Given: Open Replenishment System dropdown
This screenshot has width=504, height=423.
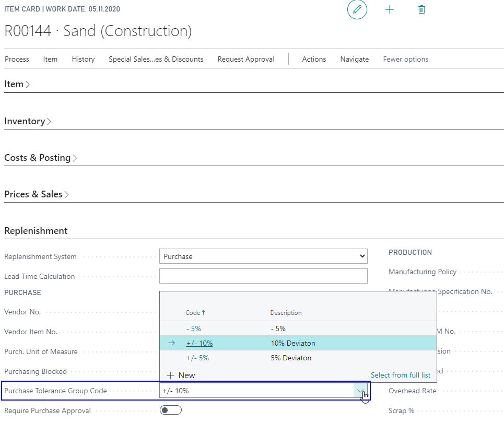Looking at the screenshot, I should [x=263, y=256].
